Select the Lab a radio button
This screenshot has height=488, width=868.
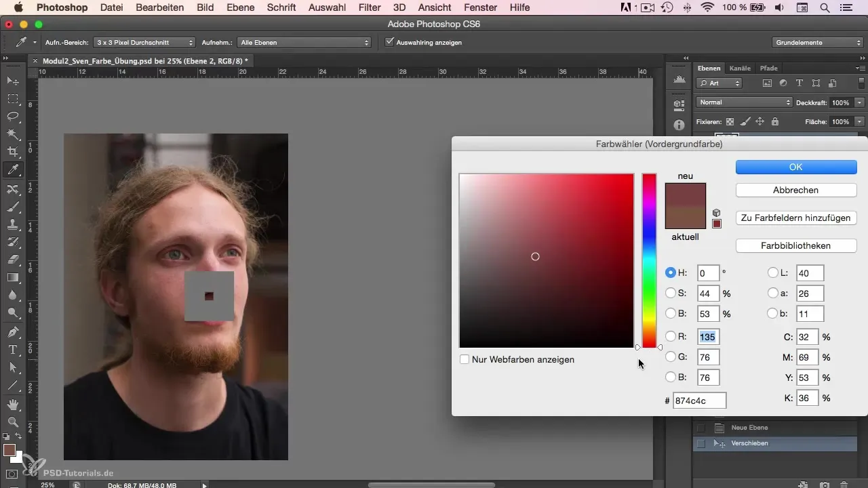[772, 293]
